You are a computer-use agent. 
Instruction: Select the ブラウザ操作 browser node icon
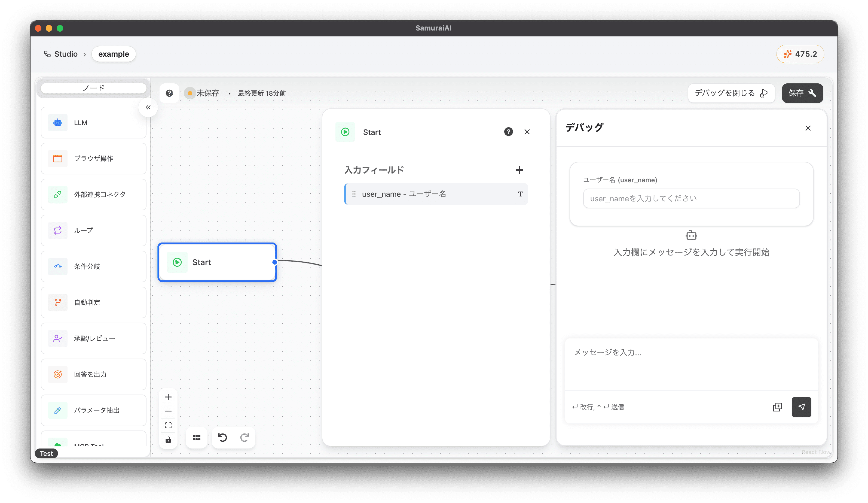point(57,159)
